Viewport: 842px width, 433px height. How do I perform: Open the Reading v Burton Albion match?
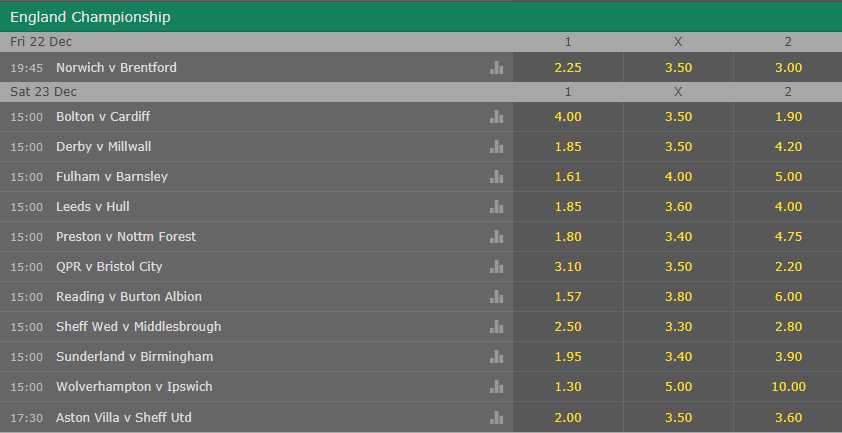(129, 297)
